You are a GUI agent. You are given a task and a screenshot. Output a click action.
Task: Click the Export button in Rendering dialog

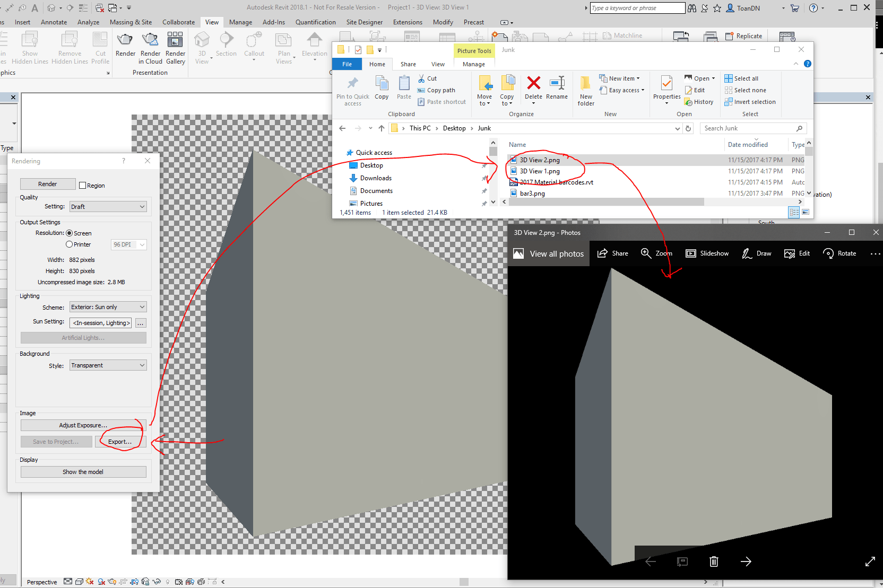click(120, 441)
